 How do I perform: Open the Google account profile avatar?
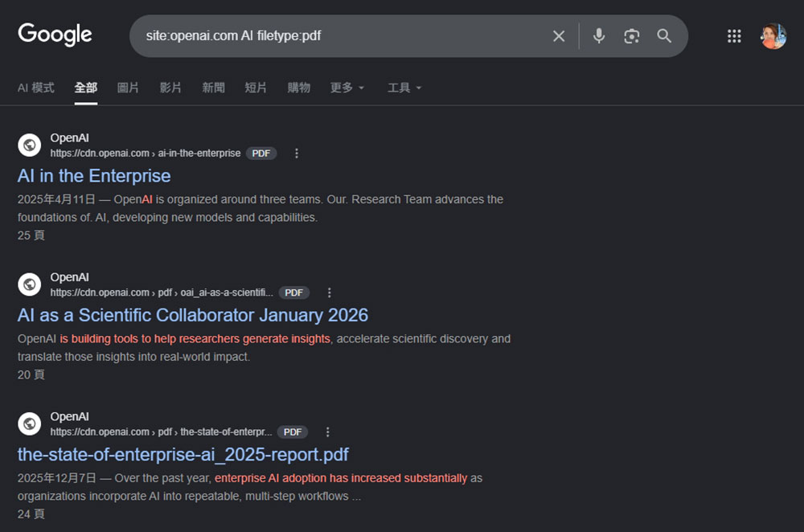point(773,36)
